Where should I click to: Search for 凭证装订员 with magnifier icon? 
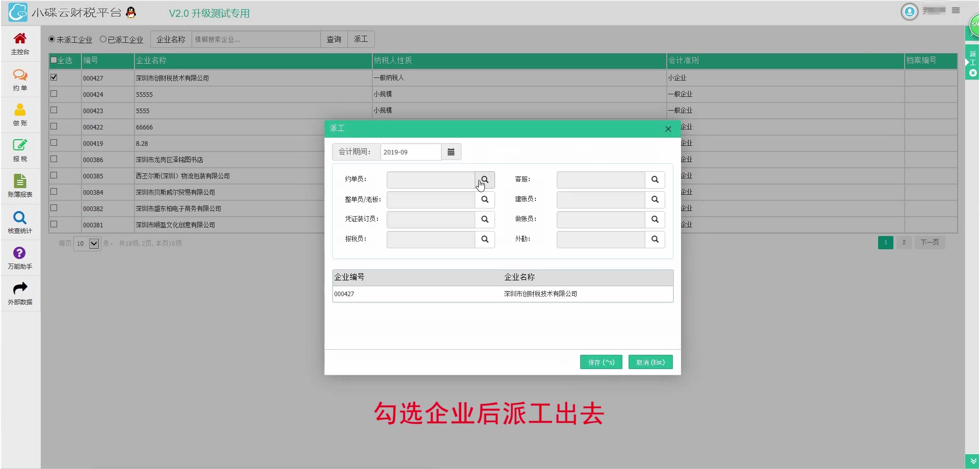pos(485,219)
